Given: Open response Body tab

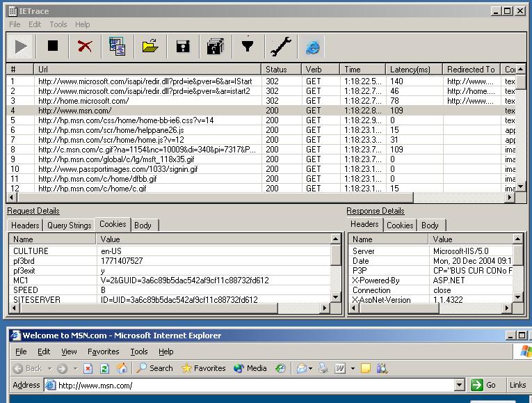Looking at the screenshot, I should (430, 226).
